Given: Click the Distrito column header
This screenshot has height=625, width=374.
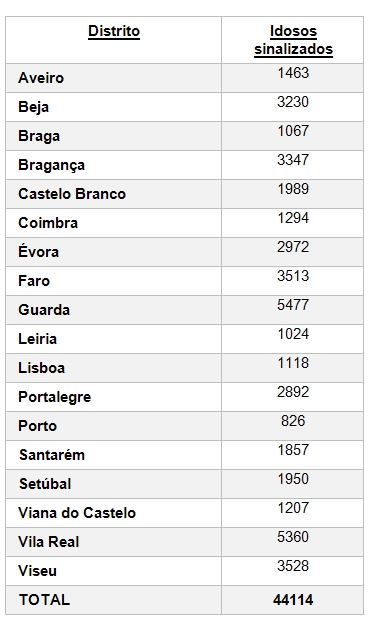Looking at the screenshot, I should coord(114,31).
